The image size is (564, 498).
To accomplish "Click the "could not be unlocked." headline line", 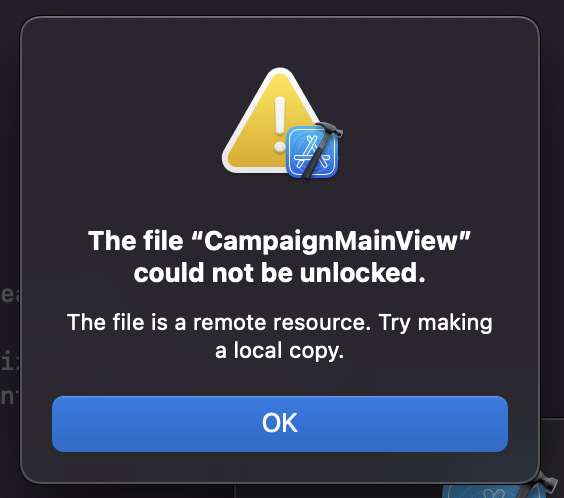I will [279, 273].
